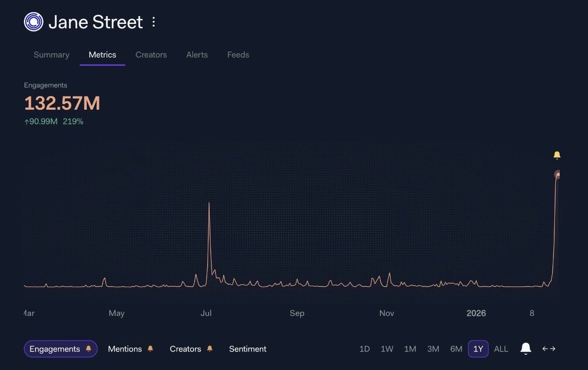The width and height of the screenshot is (588, 370).
Task: Click the bell icon next to Mentions
Action: point(150,348)
